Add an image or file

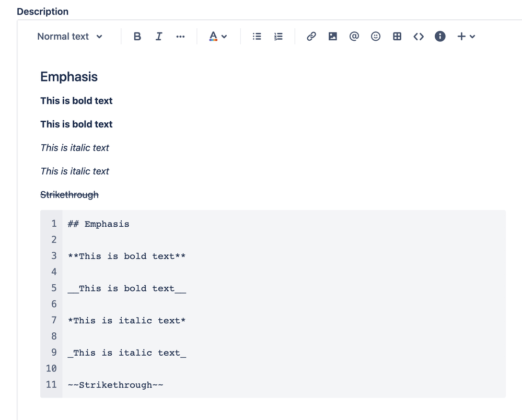coord(332,36)
